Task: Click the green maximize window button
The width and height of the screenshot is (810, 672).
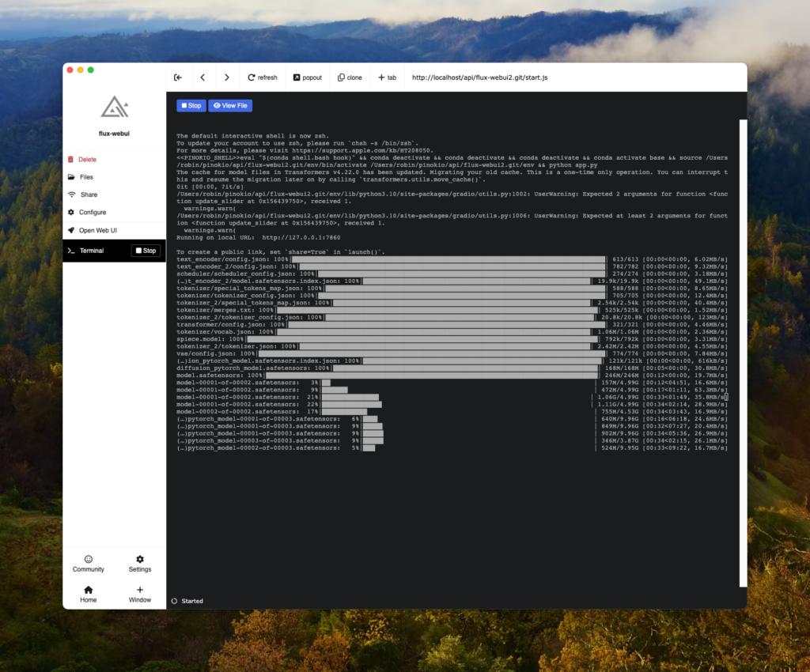Action: 91,70
